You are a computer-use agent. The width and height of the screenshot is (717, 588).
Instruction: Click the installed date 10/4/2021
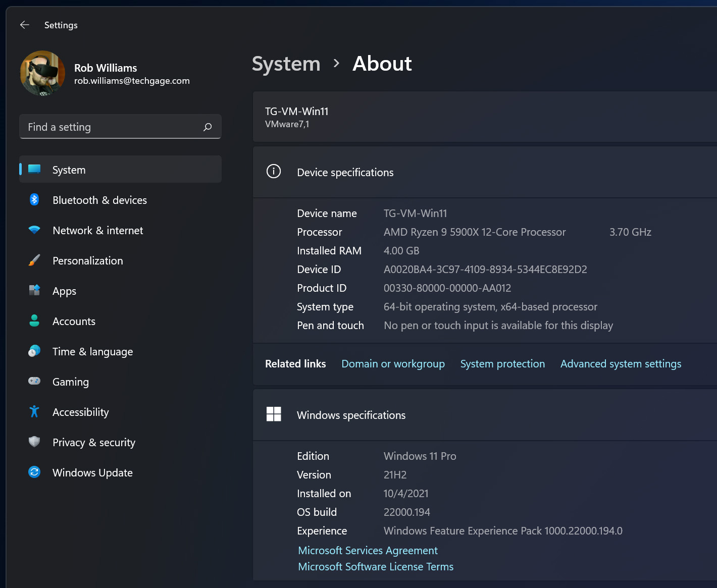tap(406, 494)
